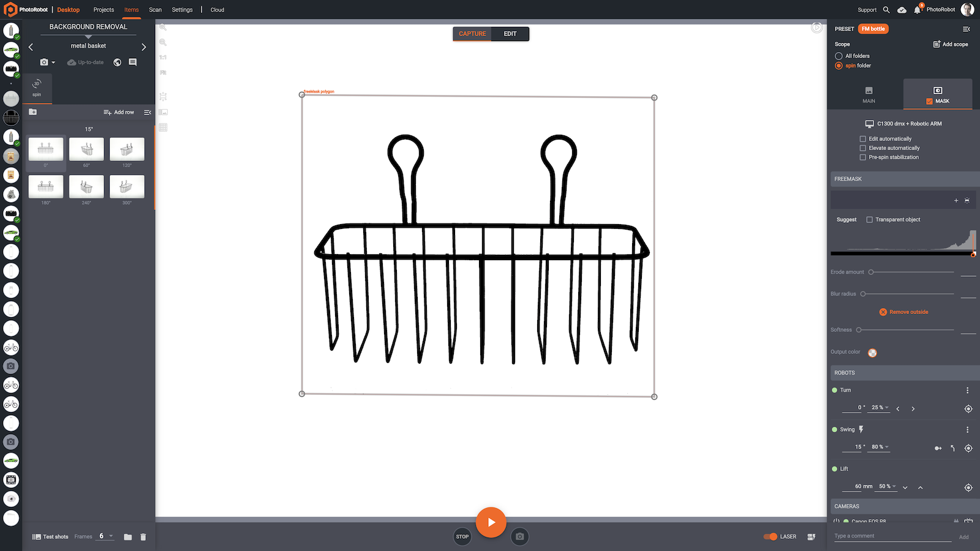Enable Edit automatically checkbox
980x551 pixels.
862,138
